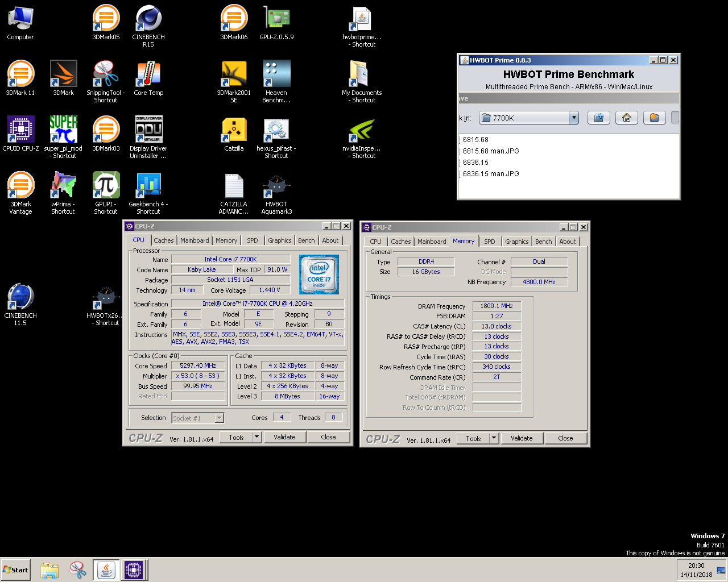The width and height of the screenshot is (728, 582).
Task: Click Close in the left CPU-Z window
Action: pos(328,437)
